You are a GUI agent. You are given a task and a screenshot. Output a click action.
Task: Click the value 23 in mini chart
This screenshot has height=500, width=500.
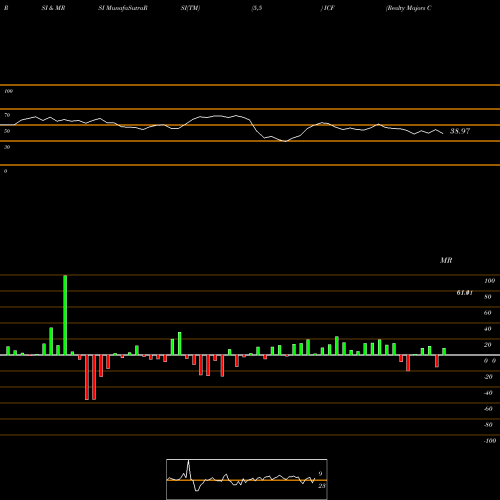[322, 486]
